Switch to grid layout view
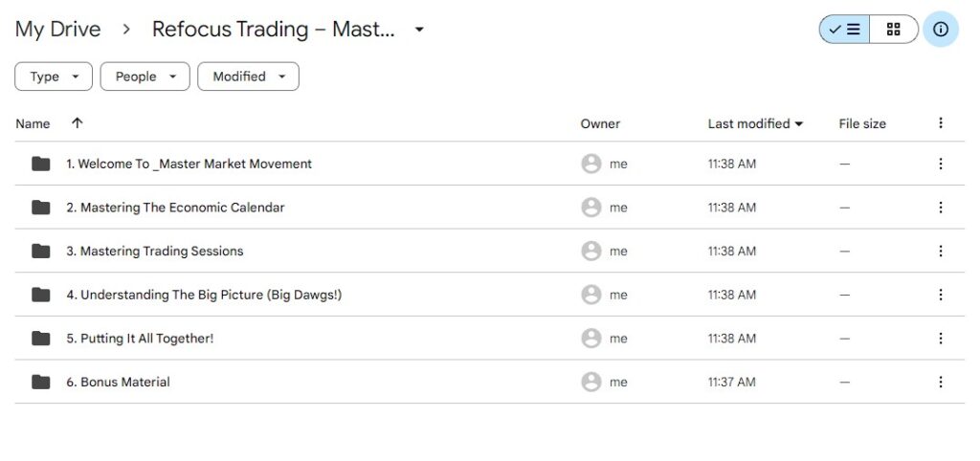This screenshot has height=461, width=980. point(894,30)
